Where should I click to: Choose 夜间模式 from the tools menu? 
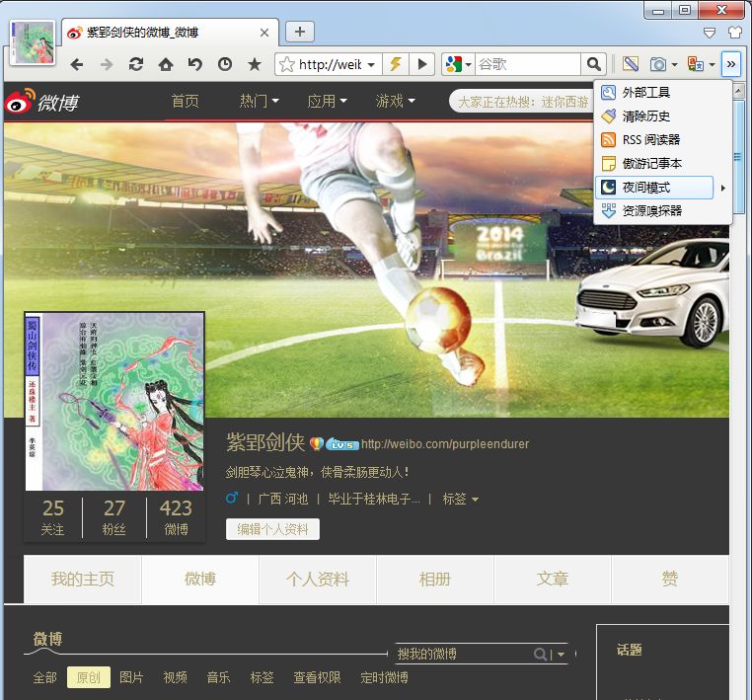(x=646, y=187)
